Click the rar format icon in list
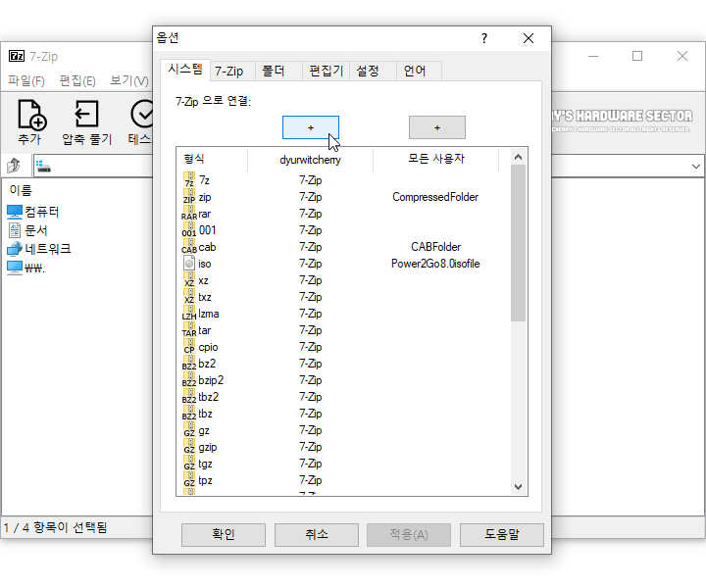The height and width of the screenshot is (588, 706). point(189,214)
